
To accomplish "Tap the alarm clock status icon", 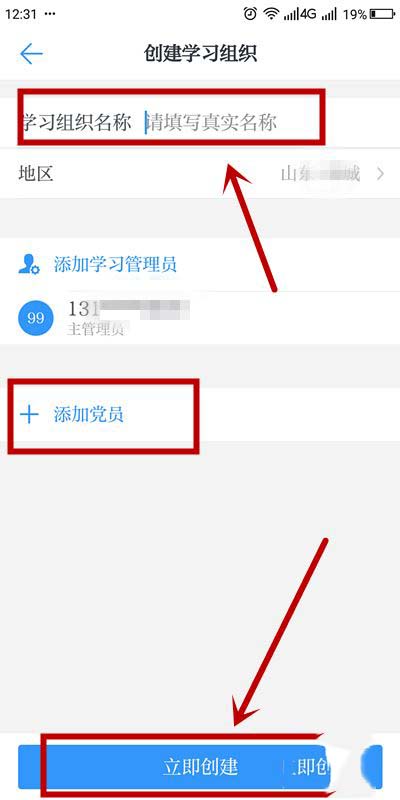I will [250, 14].
